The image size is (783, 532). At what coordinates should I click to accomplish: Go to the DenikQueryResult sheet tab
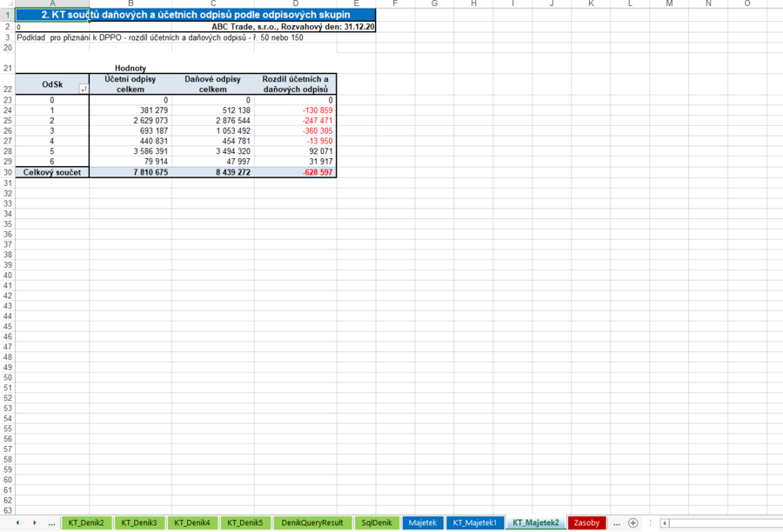pyautogui.click(x=312, y=522)
